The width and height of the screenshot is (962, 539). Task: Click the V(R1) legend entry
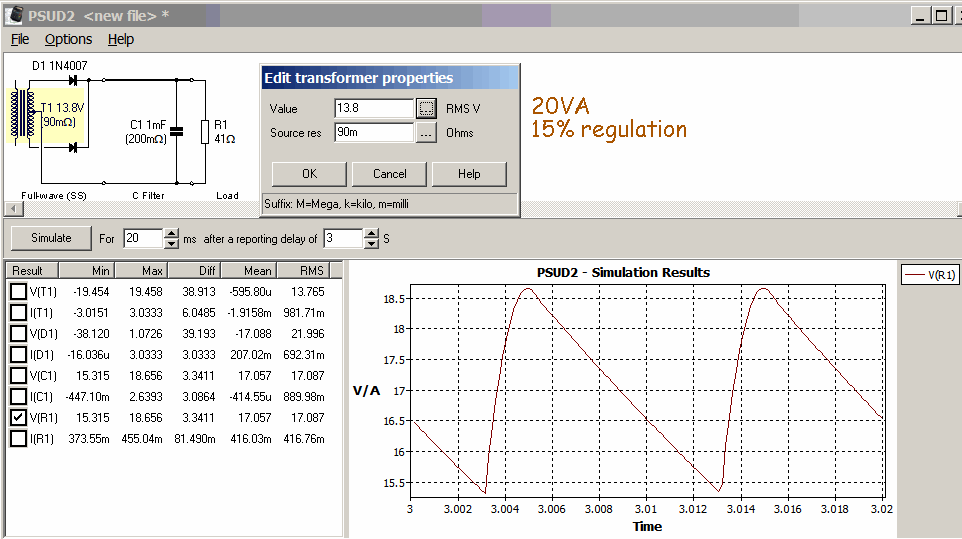click(x=930, y=275)
